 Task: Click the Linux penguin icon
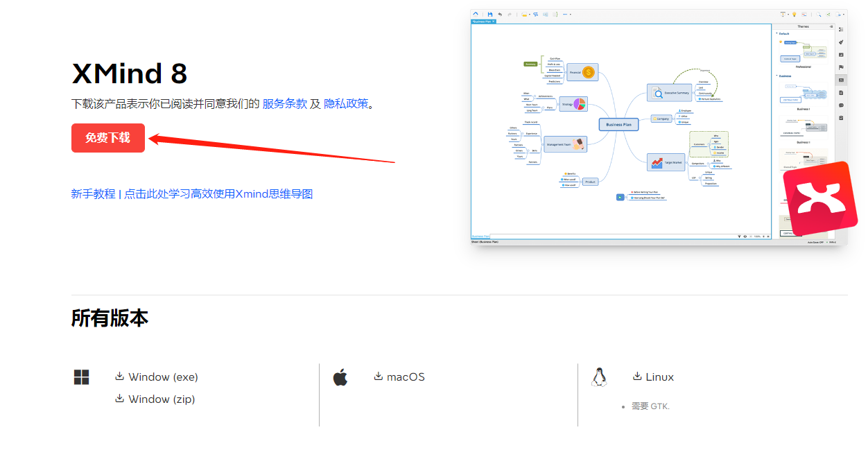599,377
